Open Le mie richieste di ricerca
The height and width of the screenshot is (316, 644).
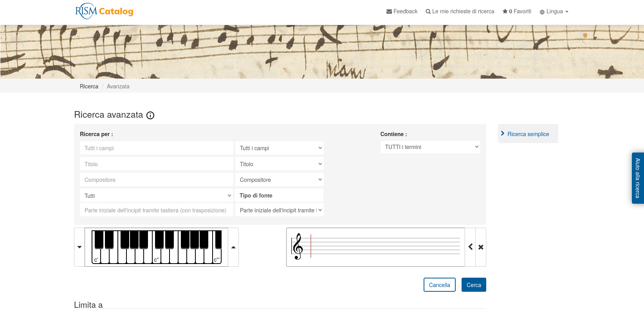click(x=460, y=11)
